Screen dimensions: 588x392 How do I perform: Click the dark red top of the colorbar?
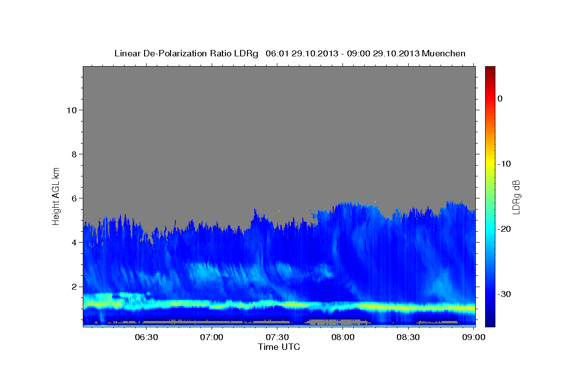coord(490,70)
